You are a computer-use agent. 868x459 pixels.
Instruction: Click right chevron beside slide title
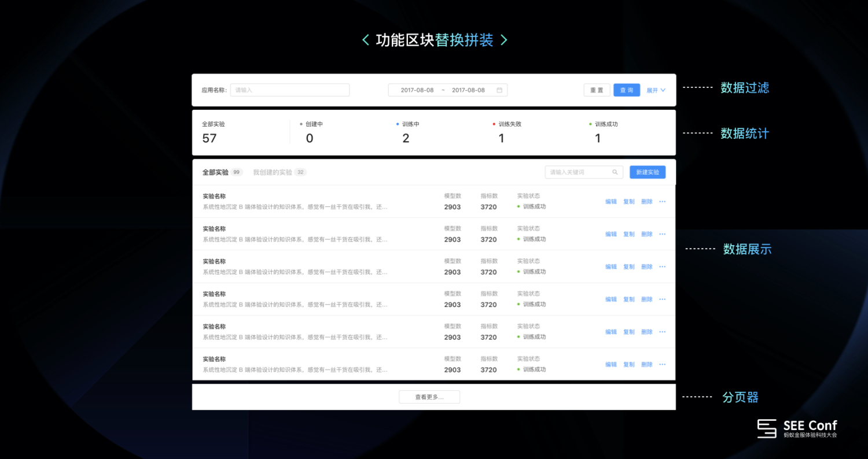point(503,40)
